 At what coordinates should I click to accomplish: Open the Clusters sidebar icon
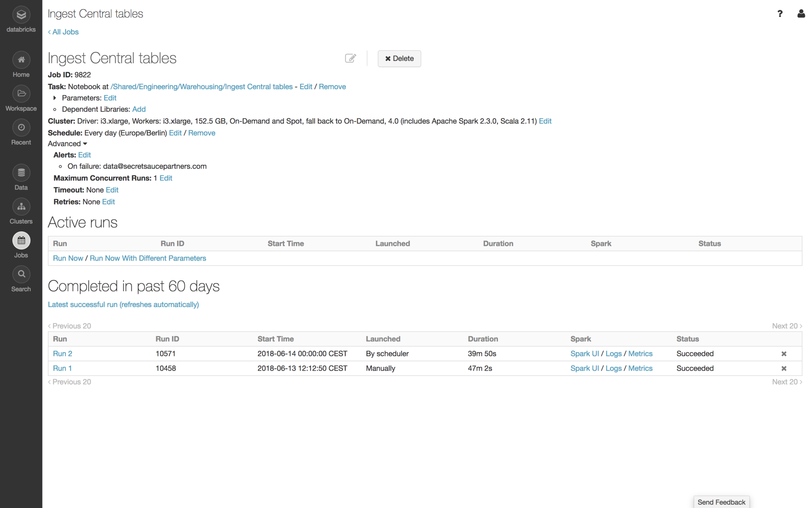pos(21,207)
